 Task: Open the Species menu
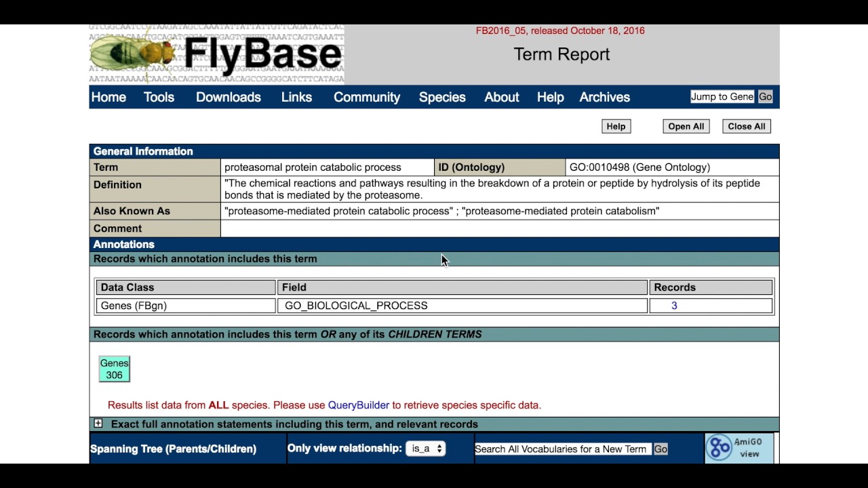442,97
